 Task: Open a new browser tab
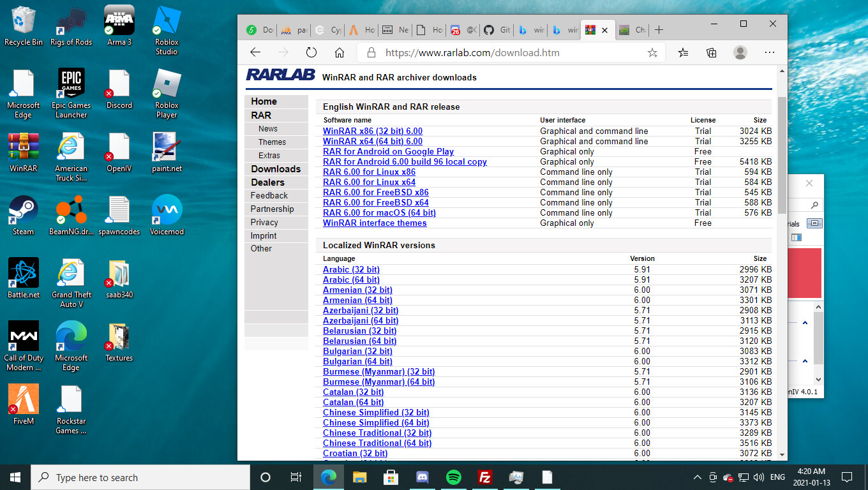pyautogui.click(x=659, y=30)
